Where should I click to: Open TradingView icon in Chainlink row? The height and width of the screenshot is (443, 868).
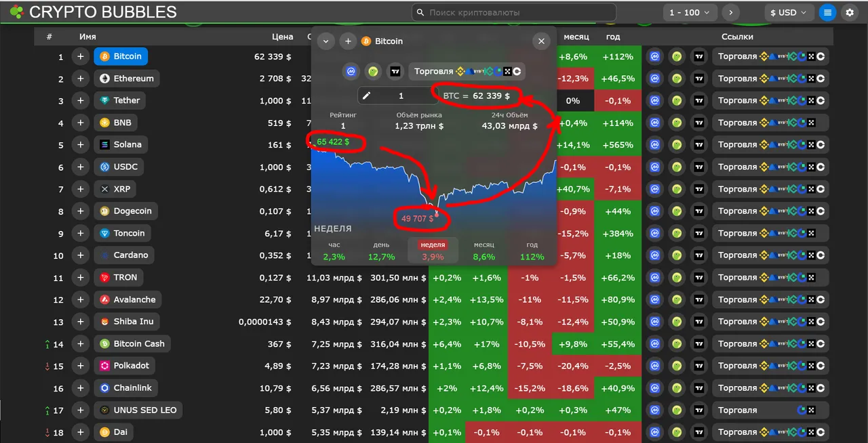tap(699, 388)
